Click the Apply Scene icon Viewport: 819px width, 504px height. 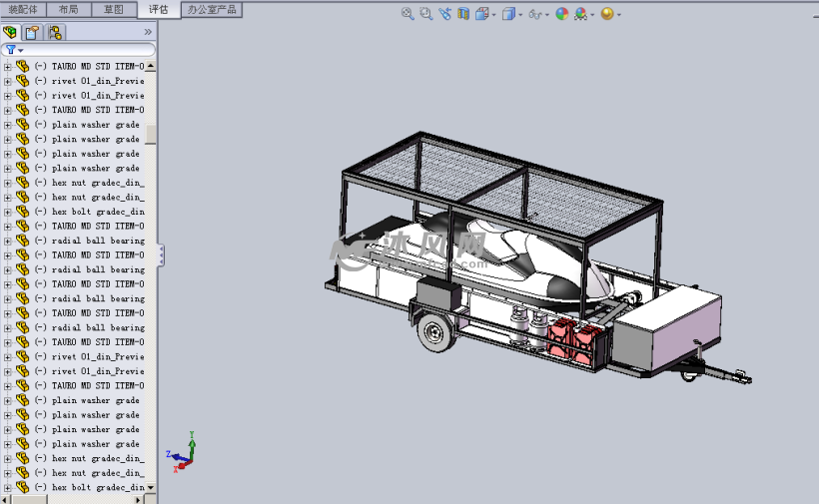[x=580, y=14]
